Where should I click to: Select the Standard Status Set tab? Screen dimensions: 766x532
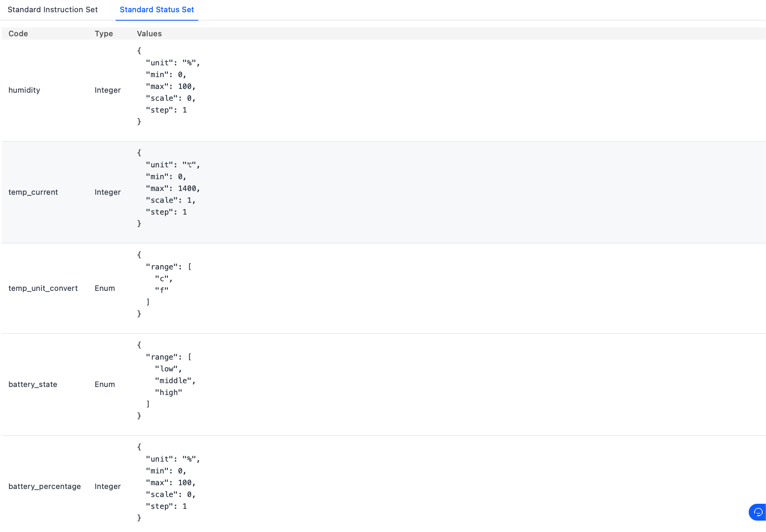coord(157,10)
